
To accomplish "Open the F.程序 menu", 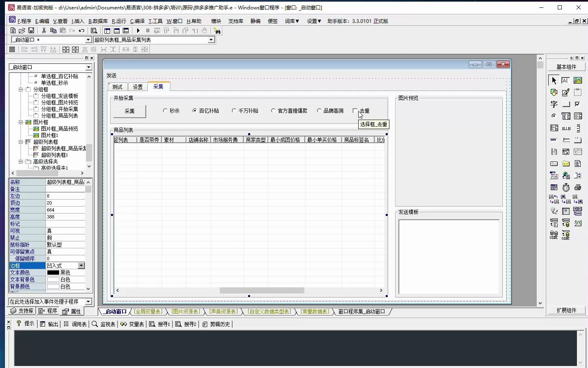I will (x=24, y=21).
